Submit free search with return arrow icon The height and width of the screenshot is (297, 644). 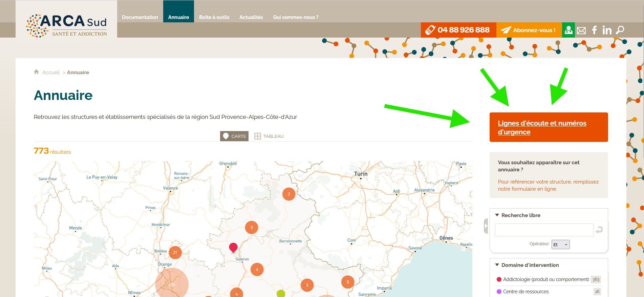(x=599, y=230)
